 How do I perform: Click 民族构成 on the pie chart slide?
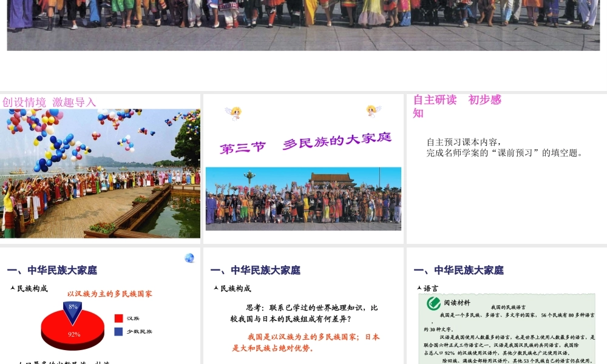click(x=32, y=289)
